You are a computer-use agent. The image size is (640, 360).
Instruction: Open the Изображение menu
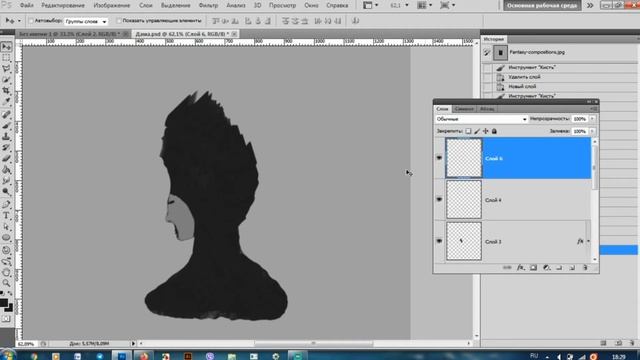tap(111, 5)
